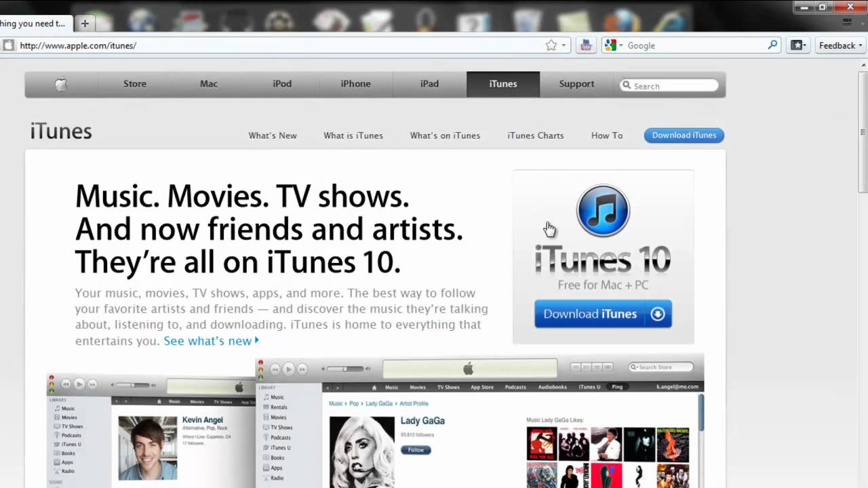Select the iTunes tab in the Apple nav bar
The height and width of the screenshot is (488, 868).
tap(503, 84)
